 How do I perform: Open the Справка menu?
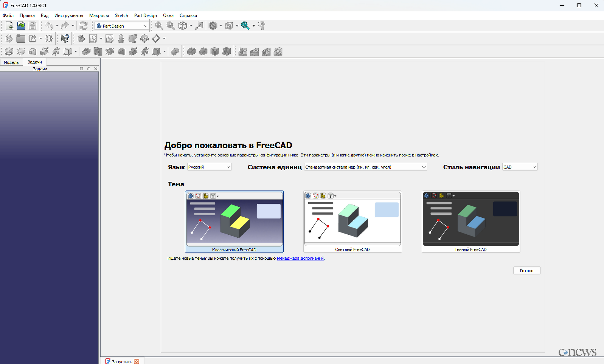188,15
